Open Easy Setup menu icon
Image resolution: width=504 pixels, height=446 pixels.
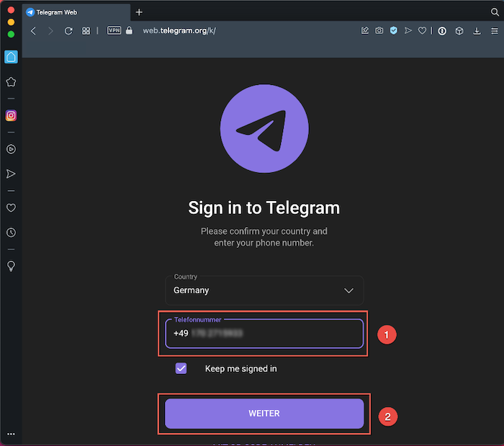pyautogui.click(x=495, y=31)
